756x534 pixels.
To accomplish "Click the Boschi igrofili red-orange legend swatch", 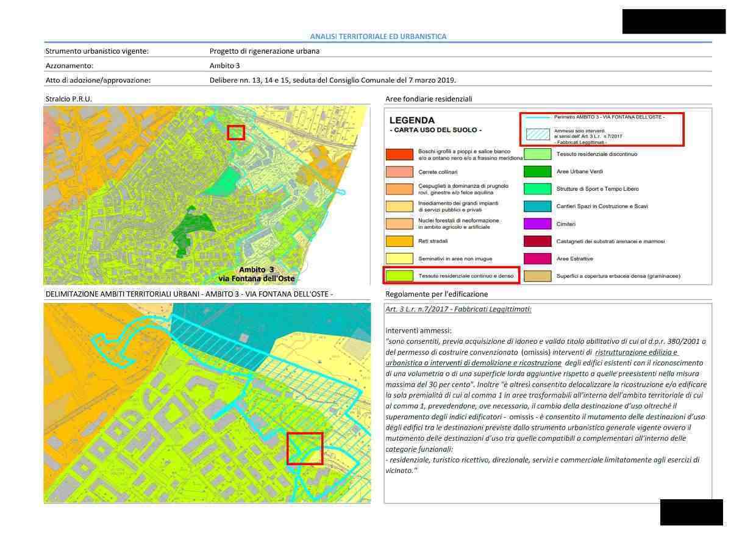I will pos(399,154).
